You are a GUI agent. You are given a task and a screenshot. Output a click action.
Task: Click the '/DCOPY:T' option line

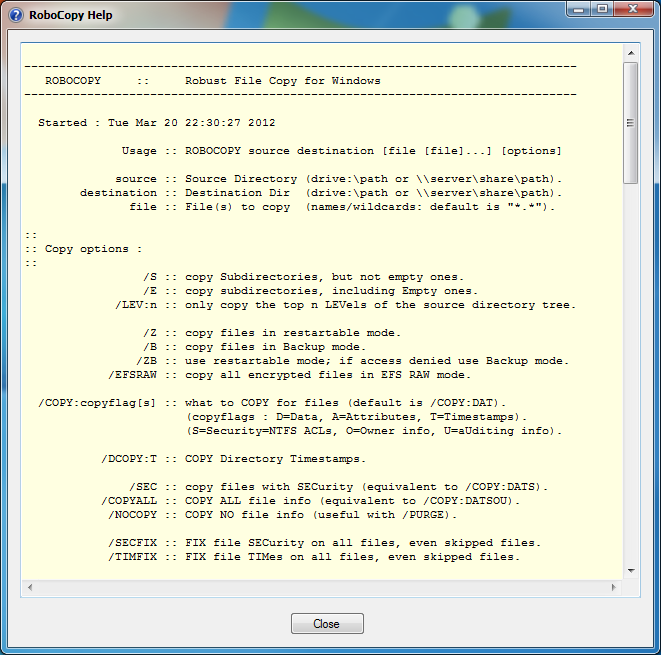(234, 459)
